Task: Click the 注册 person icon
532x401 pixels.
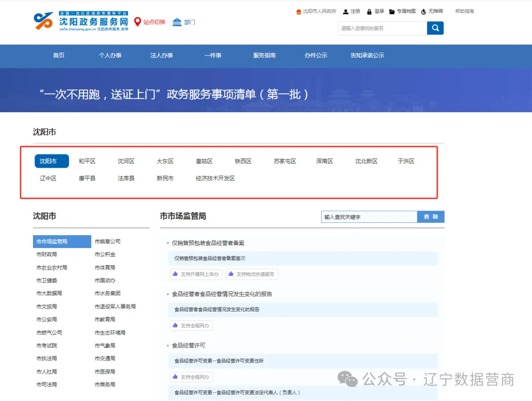Action: tap(346, 11)
